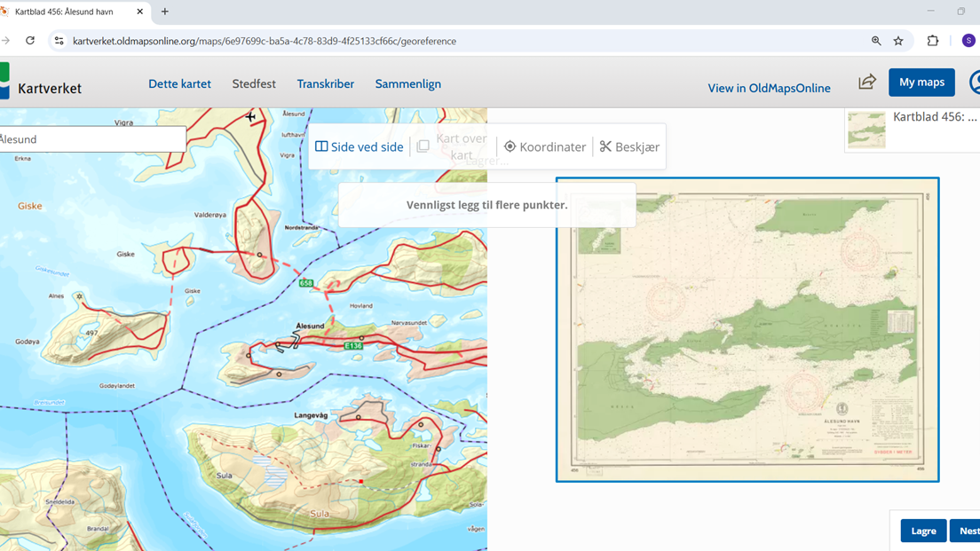Switch to Dette kartet tab

179,83
